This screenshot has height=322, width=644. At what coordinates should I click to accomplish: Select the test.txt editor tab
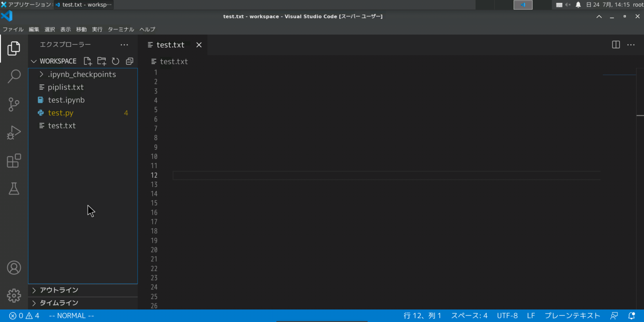(170, 44)
